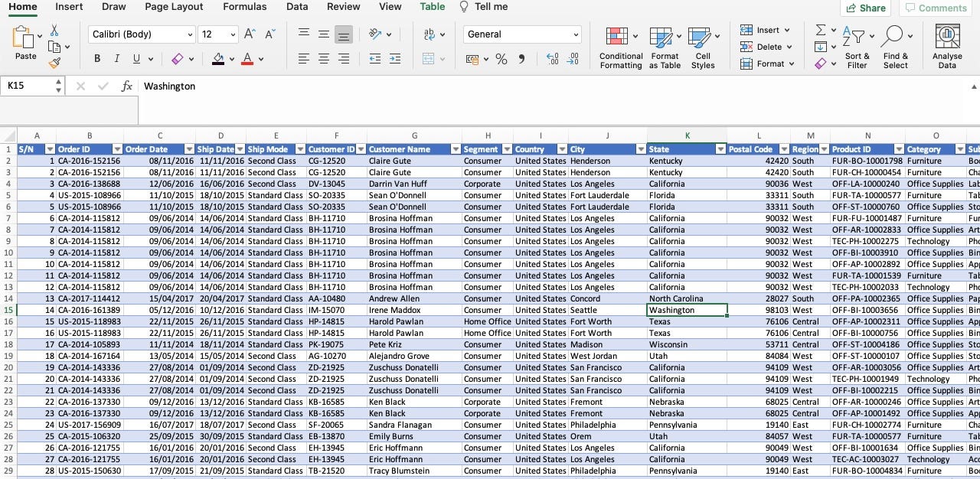980x479 pixels.
Task: Apply Percent number style
Action: pyautogui.click(x=501, y=59)
